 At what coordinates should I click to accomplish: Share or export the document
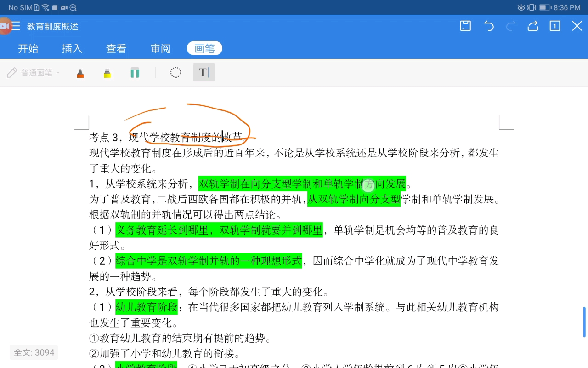pos(533,26)
